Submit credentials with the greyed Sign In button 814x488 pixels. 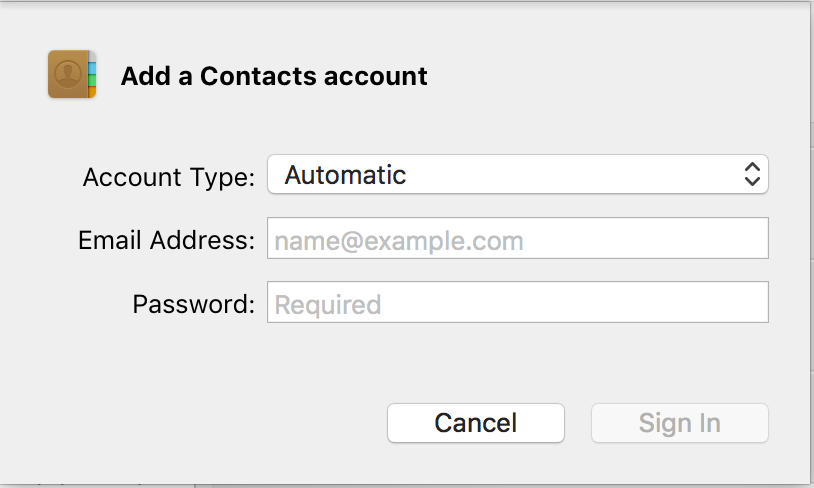(680, 423)
